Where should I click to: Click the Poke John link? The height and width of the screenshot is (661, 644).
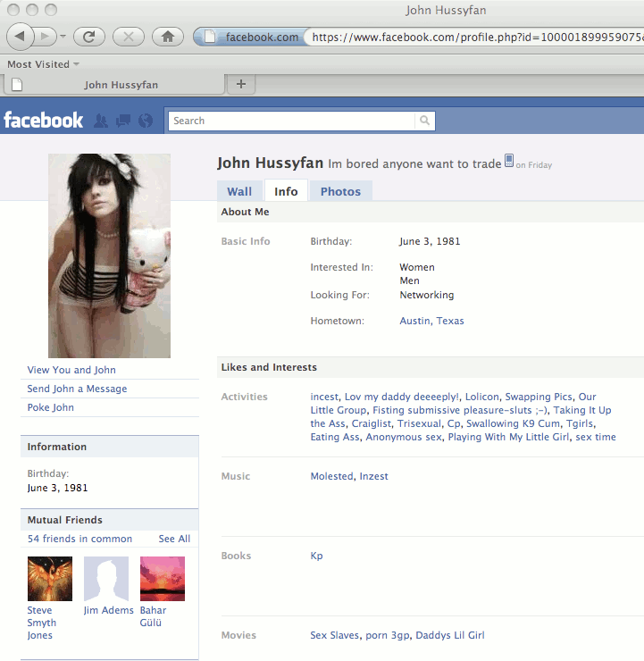51,407
